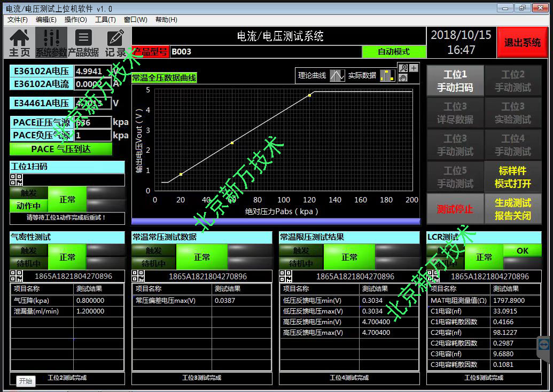
Task: Toggle the 标样件模式打开 button
Action: coord(512,177)
